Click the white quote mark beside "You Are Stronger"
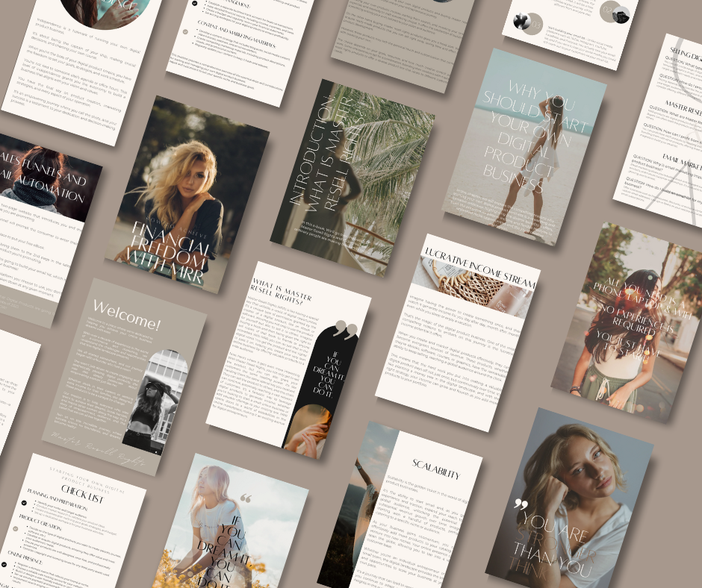The height and width of the screenshot is (588, 702). click(521, 505)
